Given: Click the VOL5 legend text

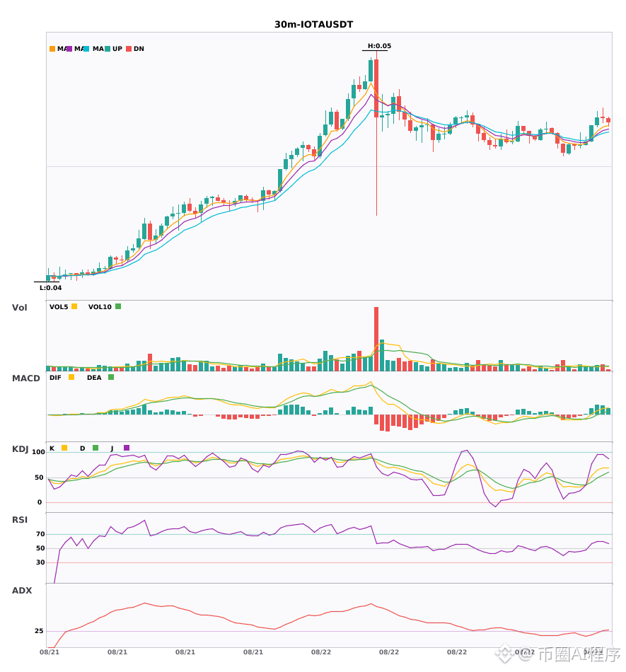Looking at the screenshot, I should 59,307.
